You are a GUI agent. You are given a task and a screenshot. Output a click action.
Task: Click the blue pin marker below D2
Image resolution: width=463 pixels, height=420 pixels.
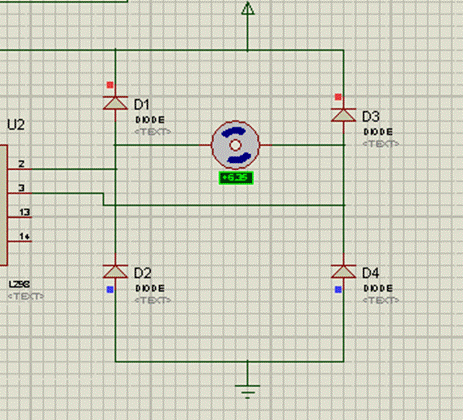[110, 290]
